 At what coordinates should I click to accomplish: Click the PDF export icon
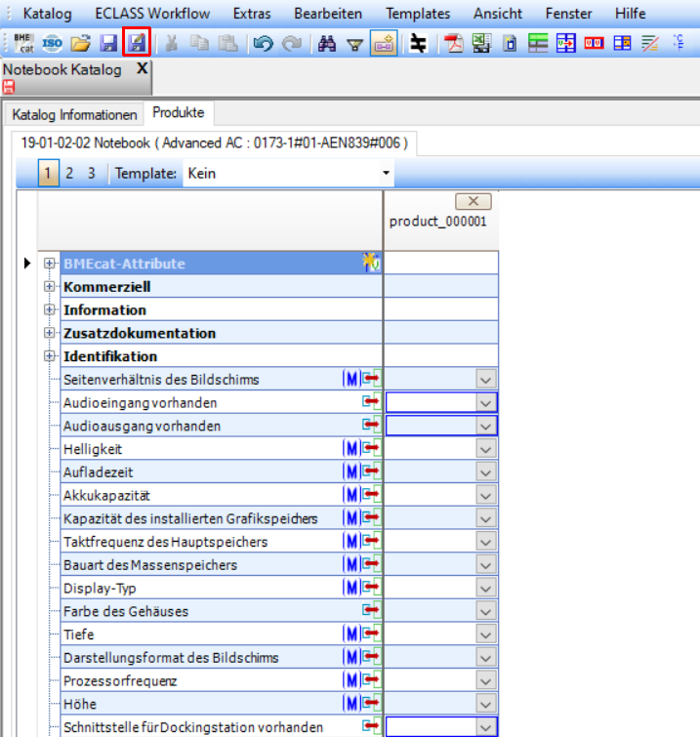pos(454,43)
